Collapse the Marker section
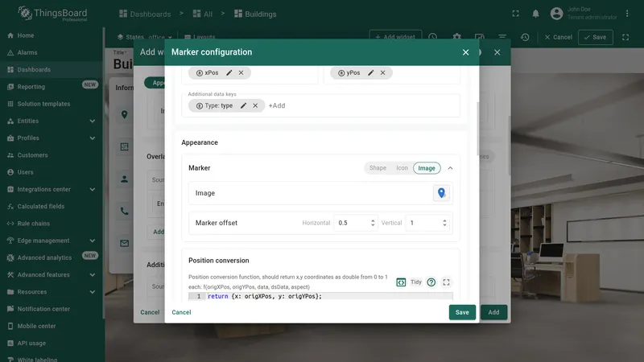 [450, 168]
